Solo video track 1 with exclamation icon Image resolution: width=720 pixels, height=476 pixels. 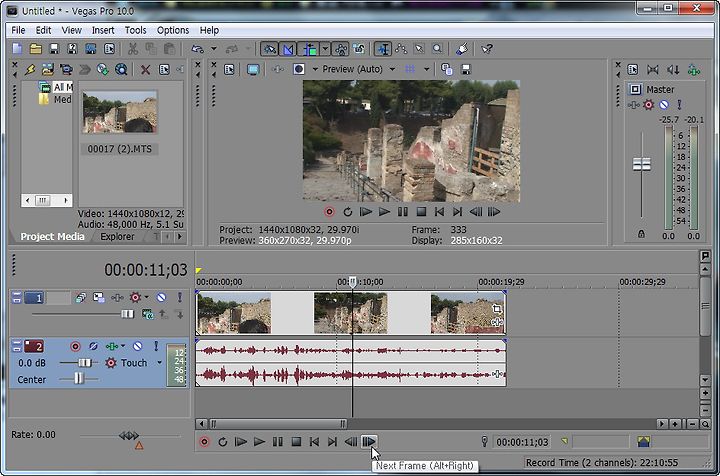pyautogui.click(x=180, y=297)
